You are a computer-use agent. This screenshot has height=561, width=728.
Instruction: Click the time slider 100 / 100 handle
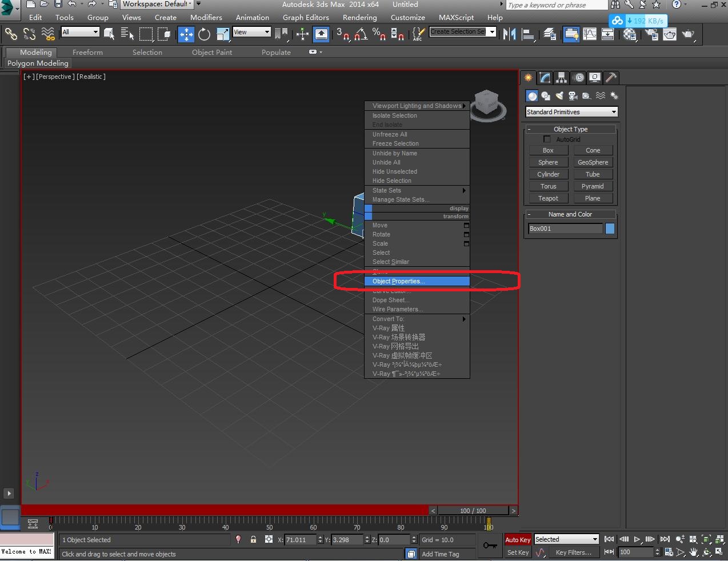point(473,511)
